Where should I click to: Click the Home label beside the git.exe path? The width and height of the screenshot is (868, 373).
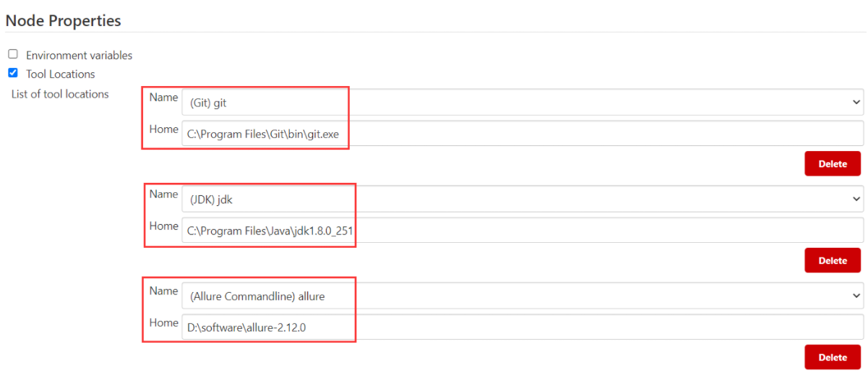point(163,129)
